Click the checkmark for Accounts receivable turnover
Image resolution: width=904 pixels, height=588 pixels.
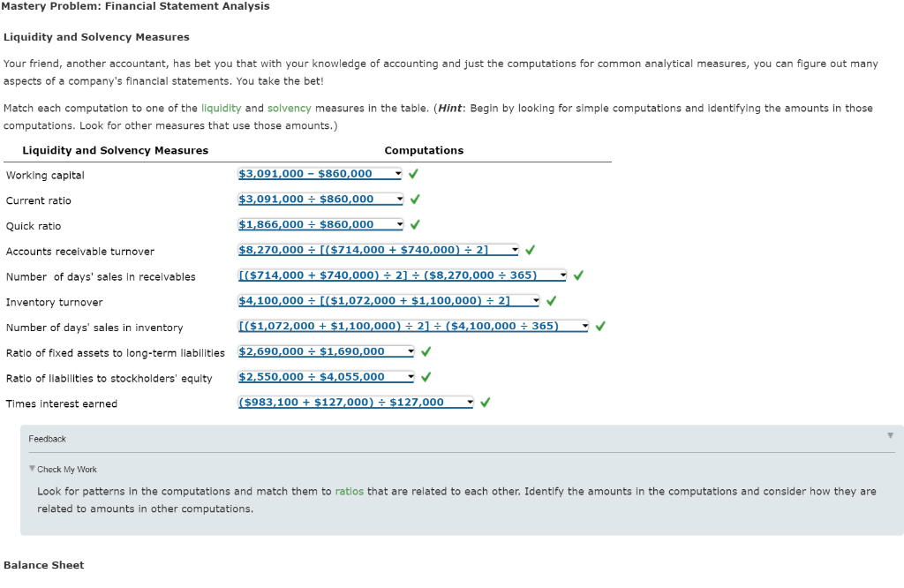(x=530, y=249)
